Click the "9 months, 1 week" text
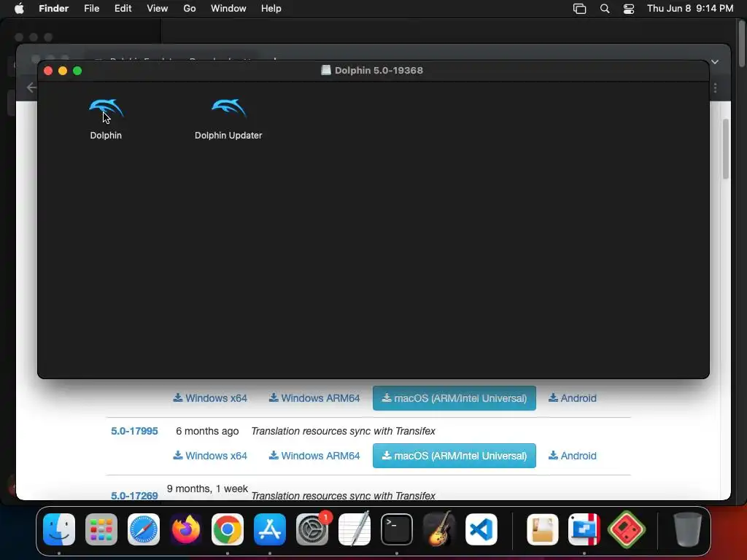 pos(207,489)
